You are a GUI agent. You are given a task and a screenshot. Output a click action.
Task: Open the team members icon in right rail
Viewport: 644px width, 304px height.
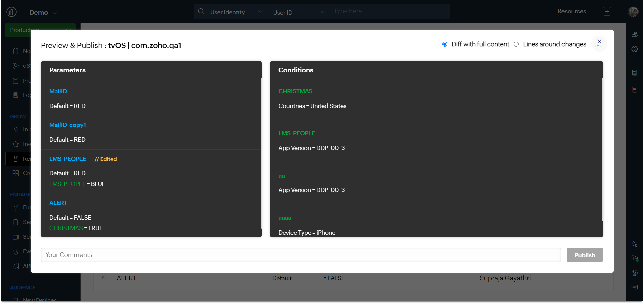tap(635, 34)
